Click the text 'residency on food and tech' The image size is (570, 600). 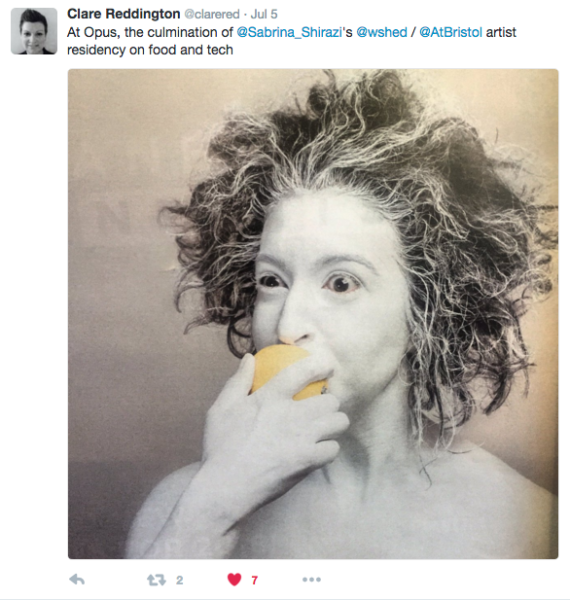pos(150,50)
